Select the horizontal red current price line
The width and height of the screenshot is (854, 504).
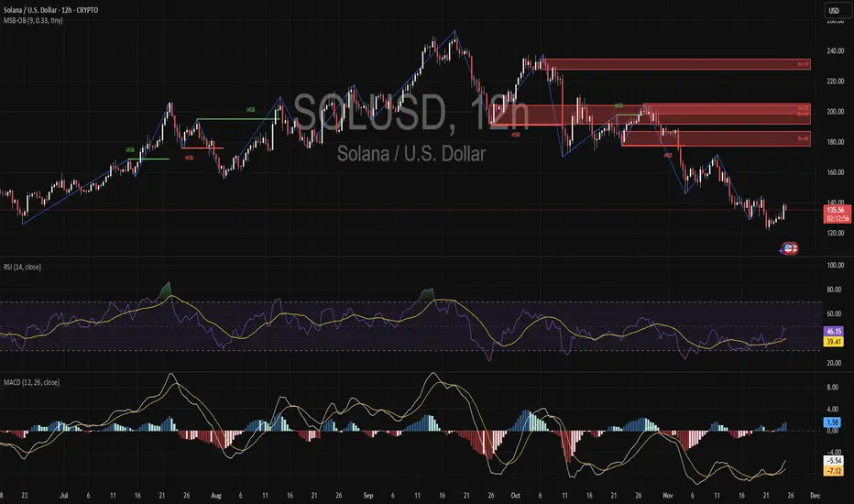click(x=411, y=210)
